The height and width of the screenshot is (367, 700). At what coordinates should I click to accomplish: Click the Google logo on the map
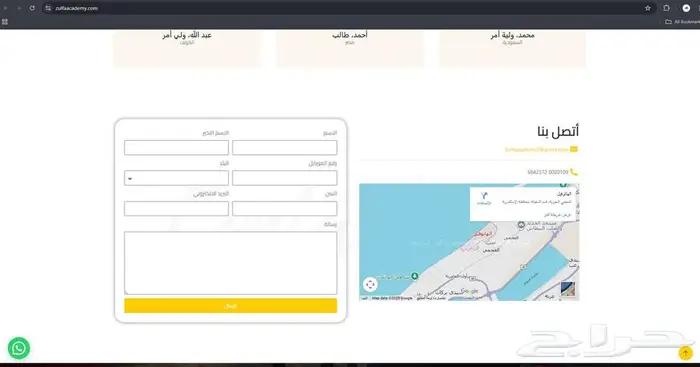coord(470,291)
